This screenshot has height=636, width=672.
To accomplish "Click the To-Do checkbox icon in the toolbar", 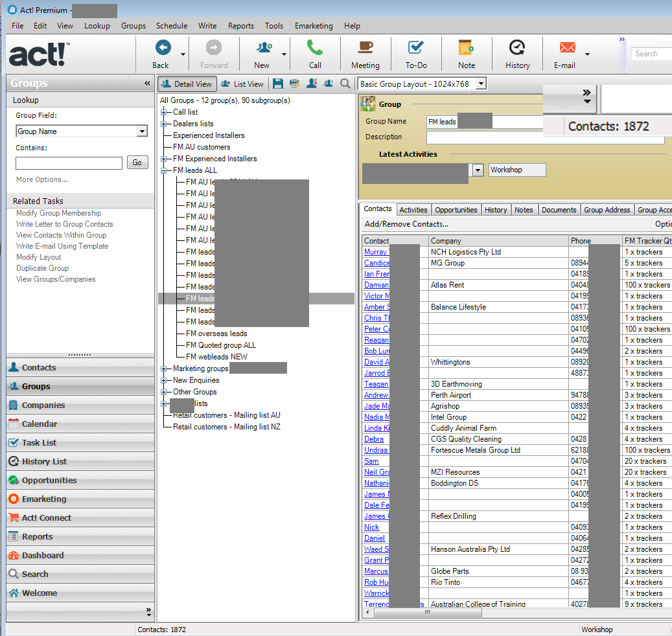I will 415,48.
